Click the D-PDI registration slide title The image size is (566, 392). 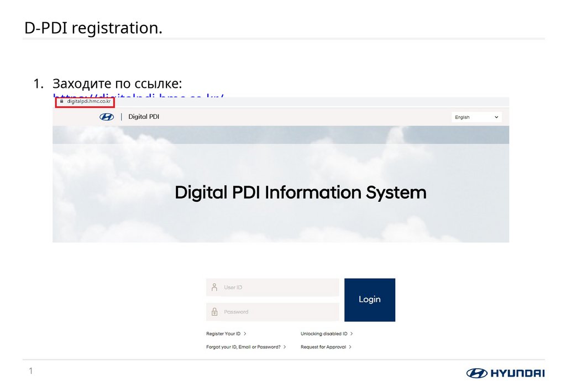tap(93, 28)
